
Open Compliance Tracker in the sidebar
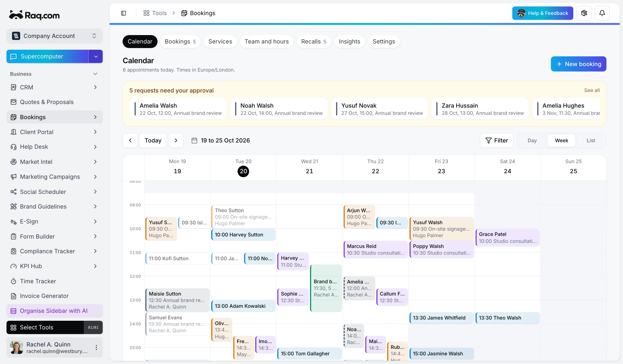[x=54, y=251]
